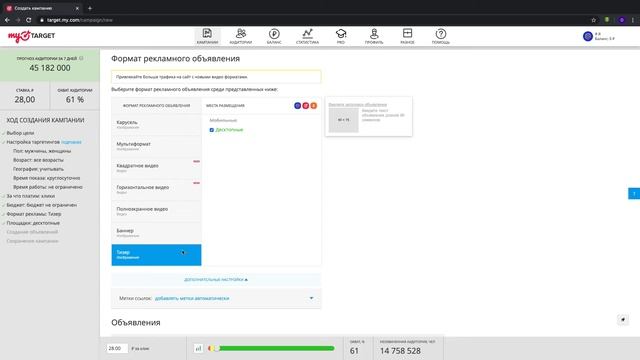Click the bid price slider bar
The width and height of the screenshot is (640, 360).
coord(271,348)
